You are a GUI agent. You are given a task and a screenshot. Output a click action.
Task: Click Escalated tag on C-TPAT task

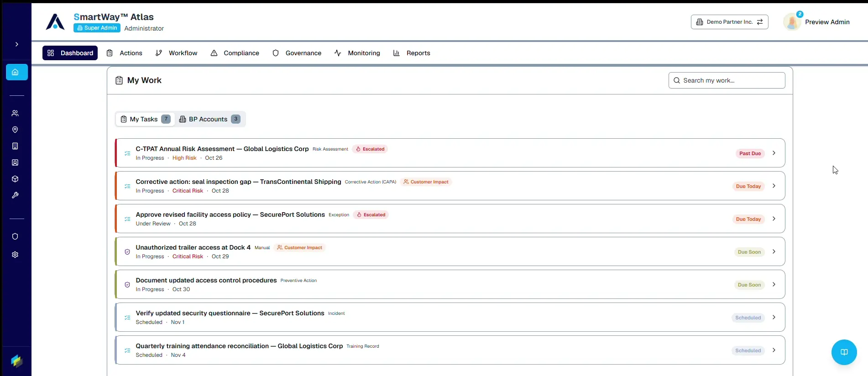370,149
